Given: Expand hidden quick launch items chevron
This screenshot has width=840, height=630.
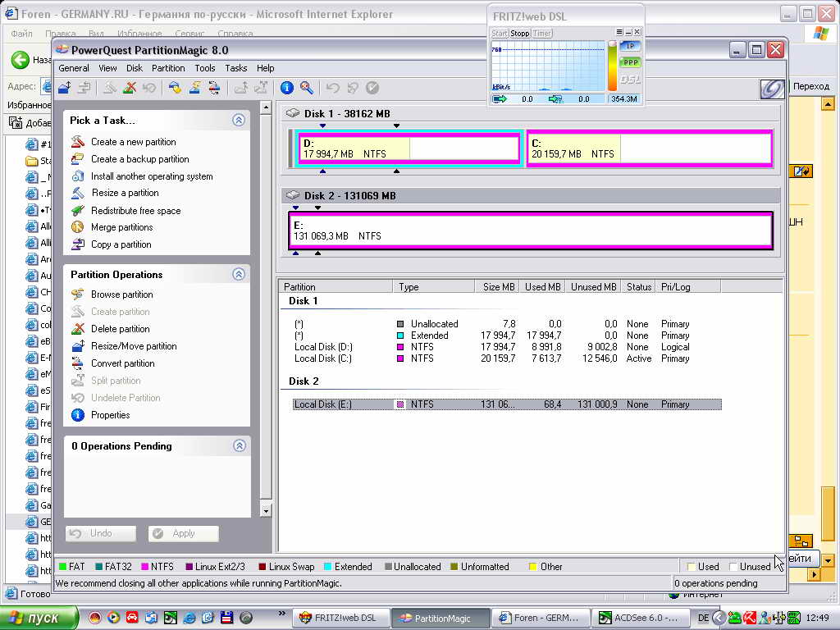Looking at the screenshot, I should (282, 614).
